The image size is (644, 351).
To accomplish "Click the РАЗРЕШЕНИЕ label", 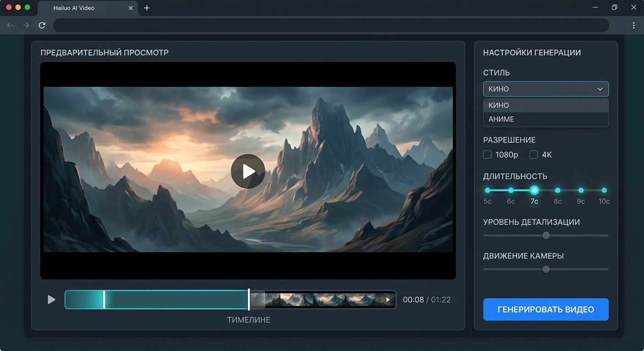I will click(x=509, y=140).
